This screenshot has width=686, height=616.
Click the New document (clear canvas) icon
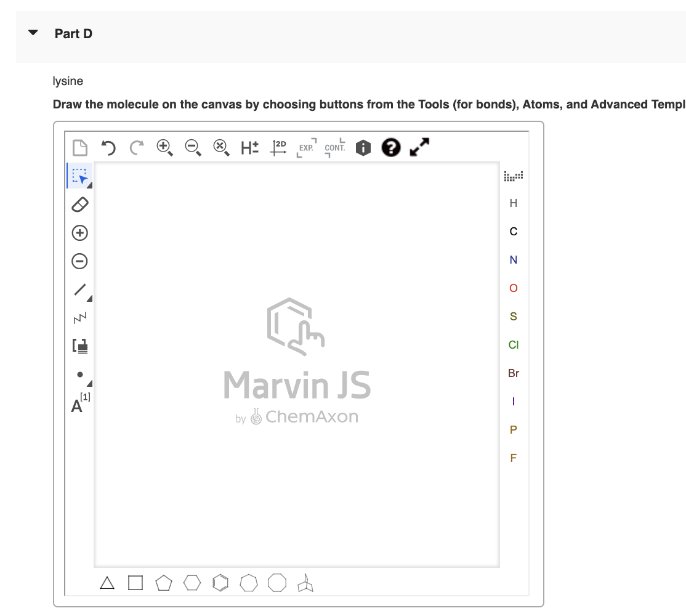click(x=79, y=147)
